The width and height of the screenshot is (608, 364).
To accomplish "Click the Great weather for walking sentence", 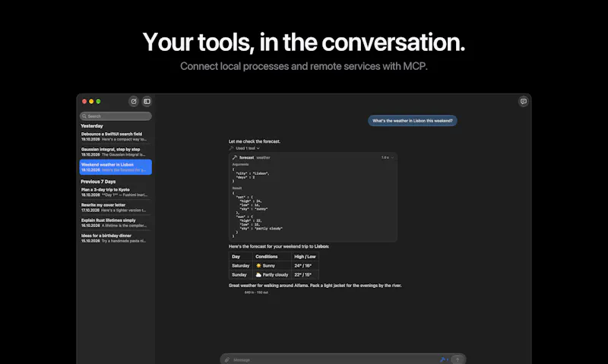I will [x=315, y=285].
